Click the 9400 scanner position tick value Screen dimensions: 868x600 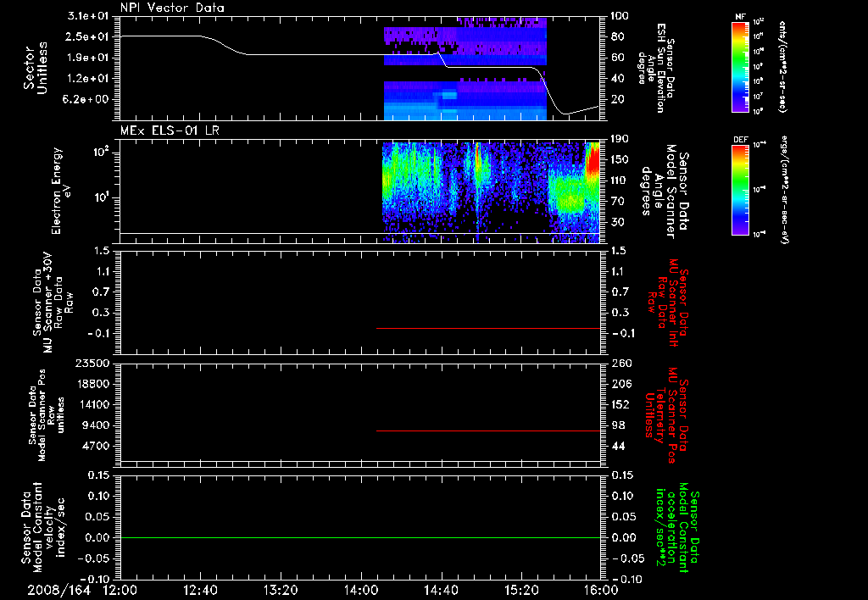point(96,425)
